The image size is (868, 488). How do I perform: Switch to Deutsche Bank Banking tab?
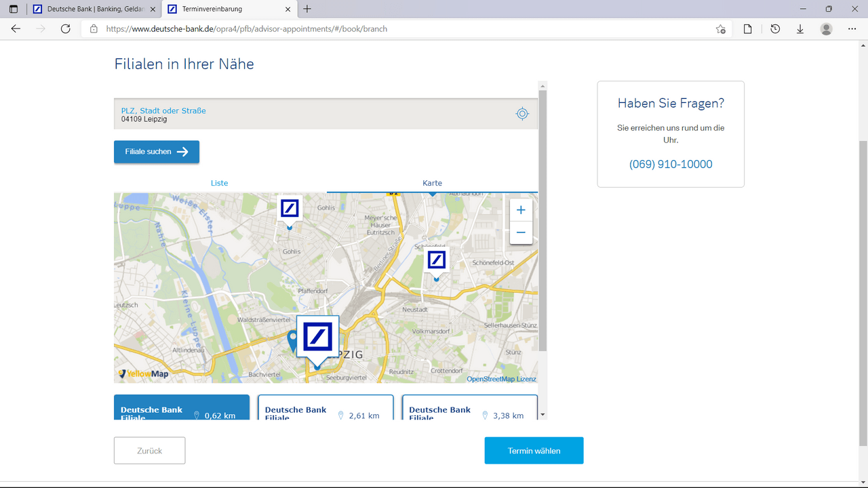click(x=93, y=9)
